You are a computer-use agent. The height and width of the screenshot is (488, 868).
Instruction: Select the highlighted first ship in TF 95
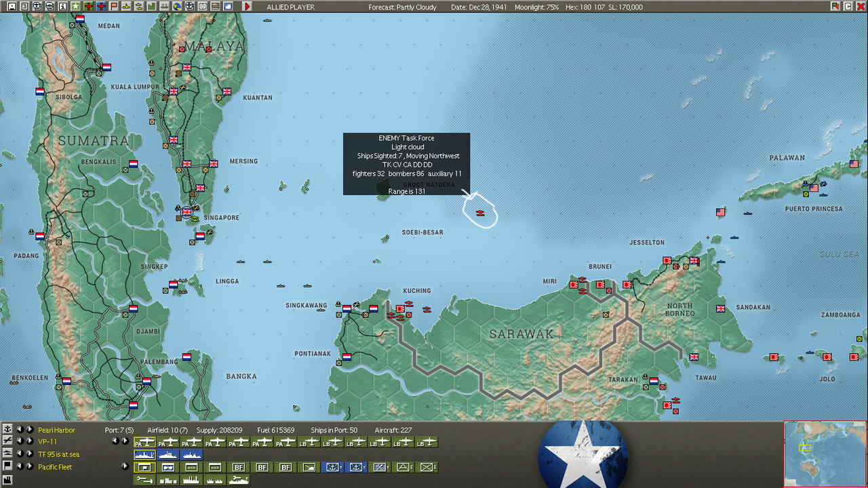[x=144, y=455]
